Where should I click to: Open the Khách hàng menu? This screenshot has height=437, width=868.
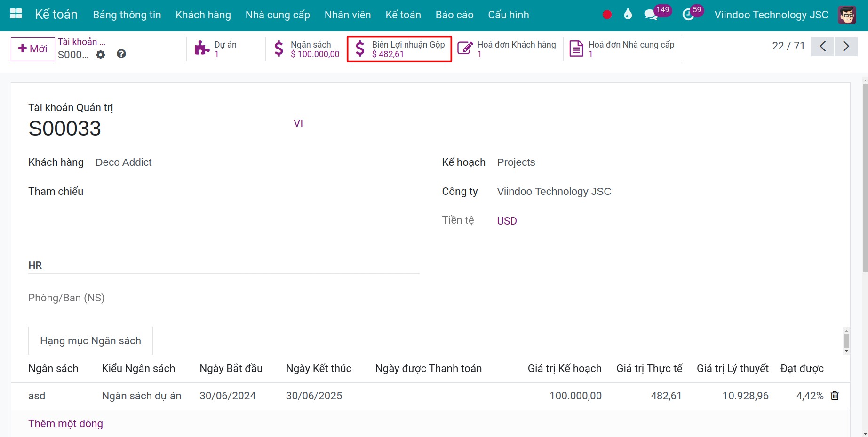coord(203,15)
